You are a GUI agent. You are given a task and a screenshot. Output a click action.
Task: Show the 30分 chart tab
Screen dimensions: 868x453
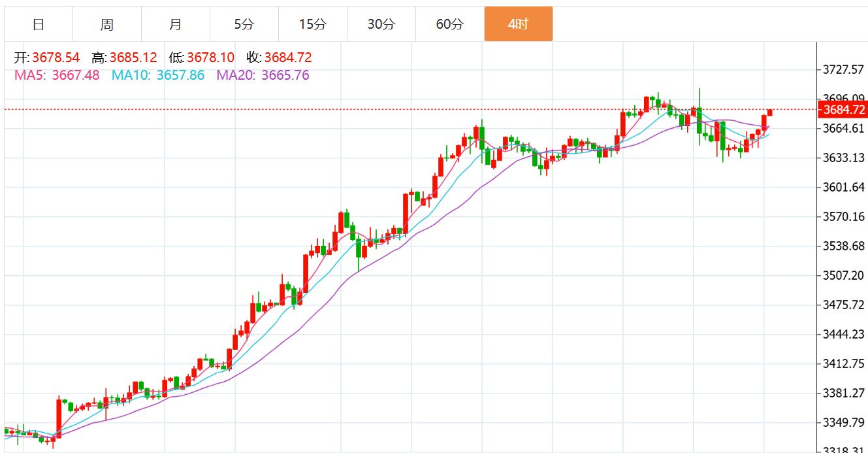point(381,25)
